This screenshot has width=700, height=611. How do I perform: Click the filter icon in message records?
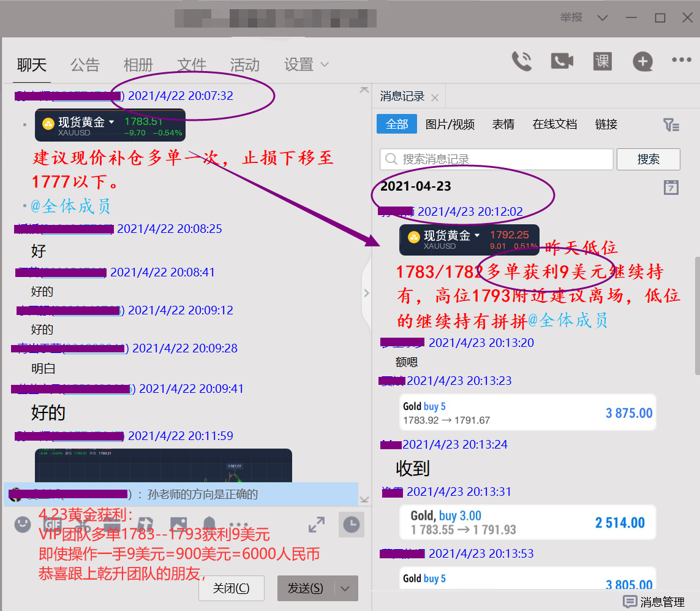pos(671,125)
